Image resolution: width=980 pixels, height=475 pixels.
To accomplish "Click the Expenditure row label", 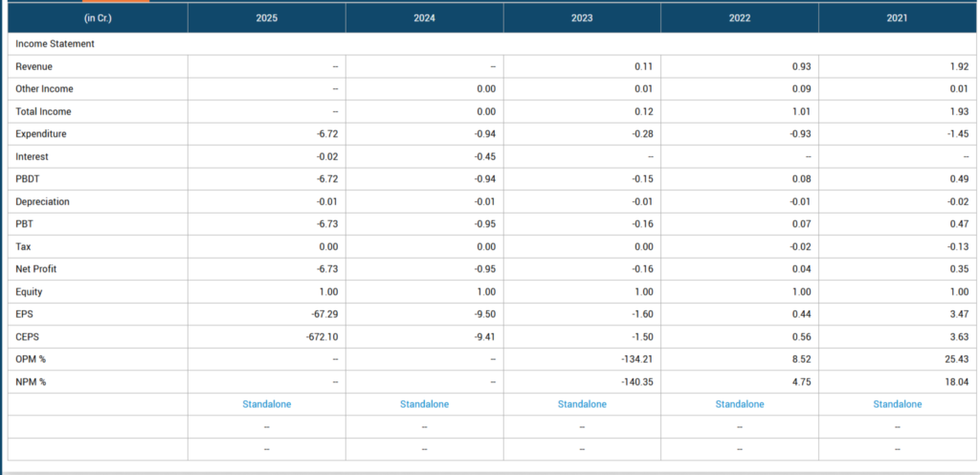I will pos(41,134).
